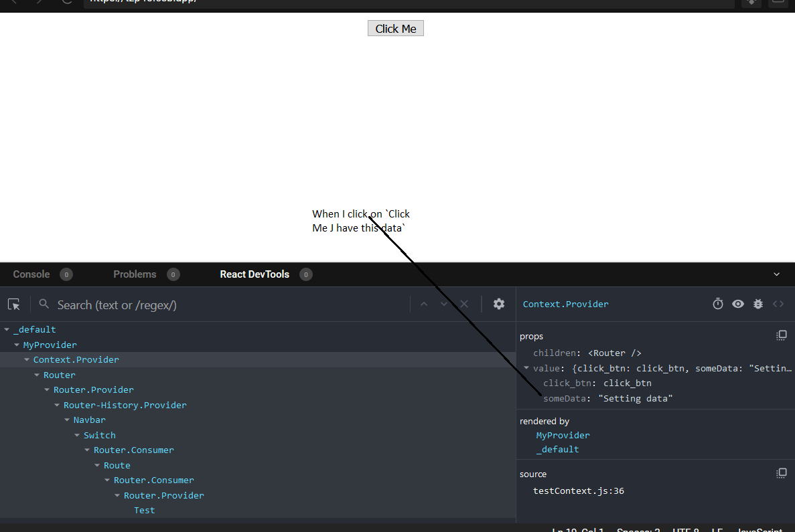Copy props using the clipboard icon
795x532 pixels.
[782, 335]
